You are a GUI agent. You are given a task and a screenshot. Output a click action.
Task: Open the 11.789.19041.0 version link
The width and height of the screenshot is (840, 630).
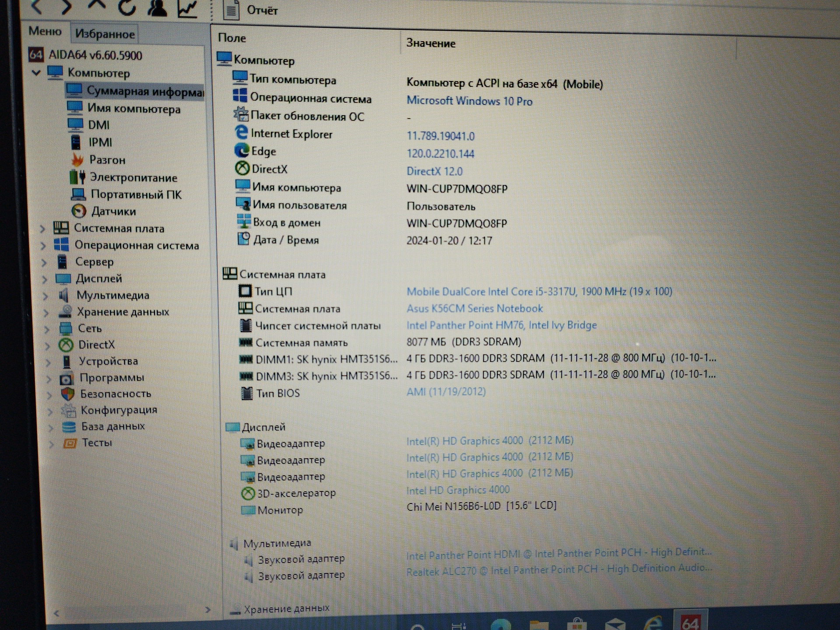441,136
